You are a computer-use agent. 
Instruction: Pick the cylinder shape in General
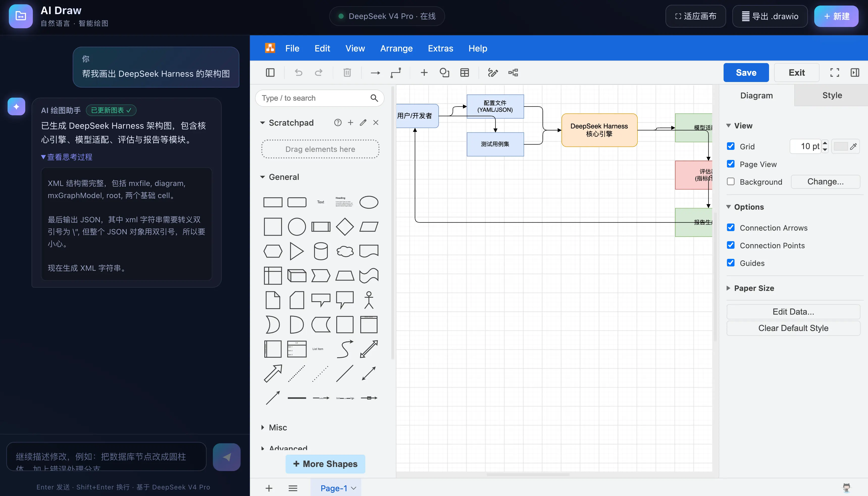321,251
